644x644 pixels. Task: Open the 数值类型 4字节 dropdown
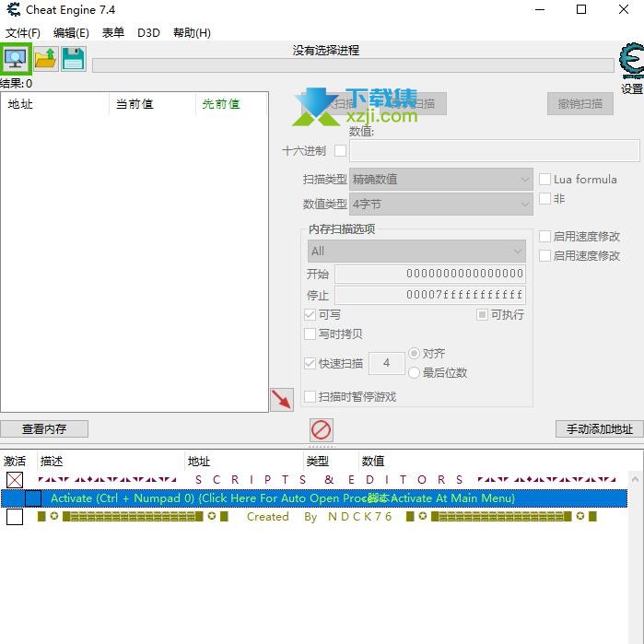441,205
